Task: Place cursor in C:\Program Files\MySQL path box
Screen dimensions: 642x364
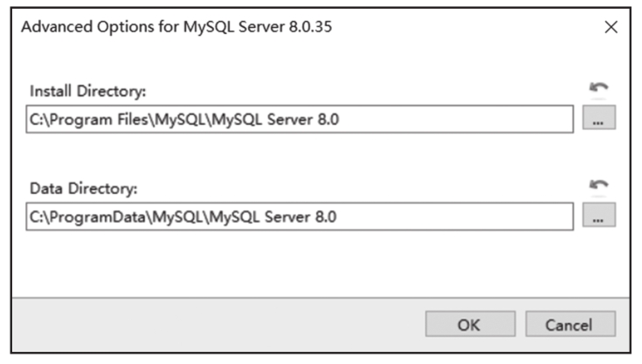Action: click(300, 119)
